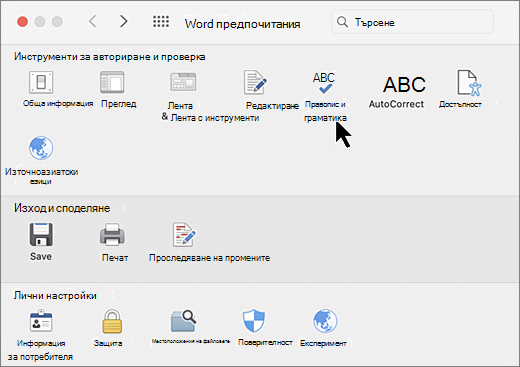Open Източноазиатски езици globe icon
The image size is (520, 367).
tap(41, 148)
